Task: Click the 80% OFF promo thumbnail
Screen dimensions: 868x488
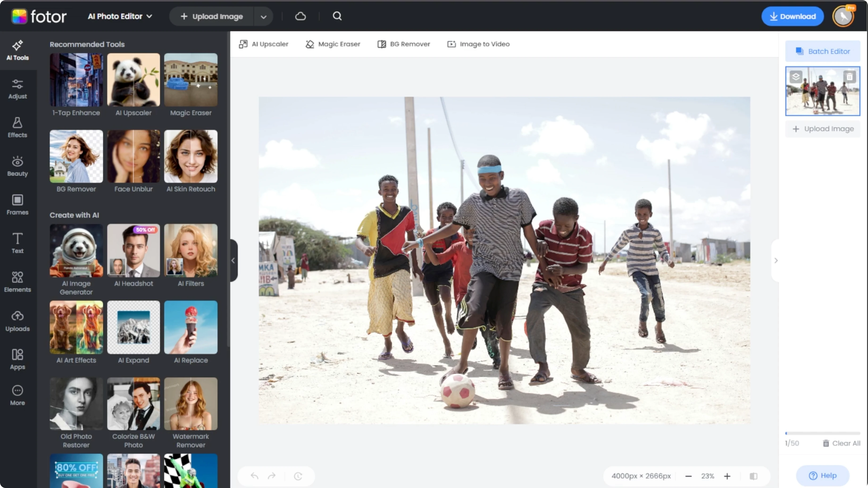Action: tap(76, 471)
